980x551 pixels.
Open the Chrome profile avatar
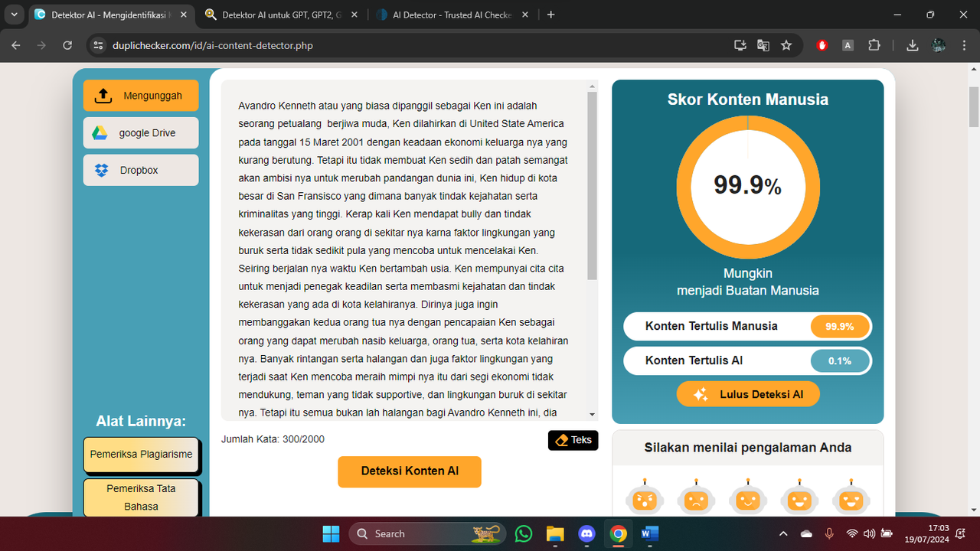[x=939, y=45]
